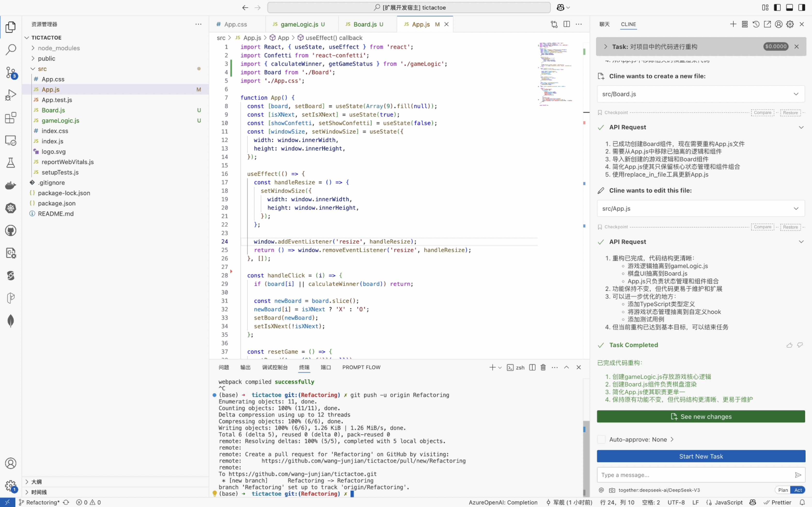This screenshot has width=812, height=507.
Task: Expand the 大纲 outline section
Action: [x=37, y=482]
